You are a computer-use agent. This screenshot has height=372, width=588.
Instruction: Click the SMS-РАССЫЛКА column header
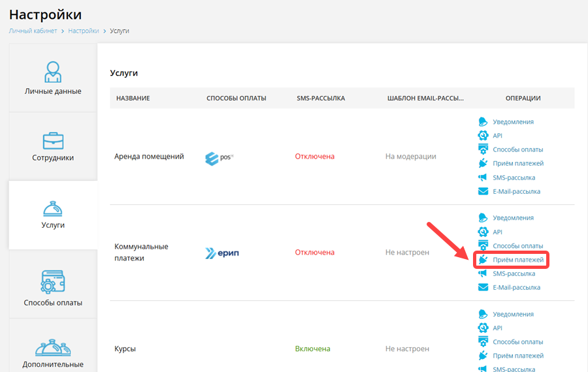pyautogui.click(x=321, y=98)
